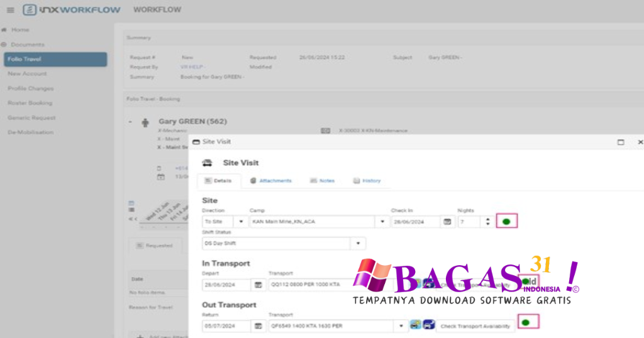
Task: Click the person icon beside Gary GREEN
Action: tap(145, 123)
